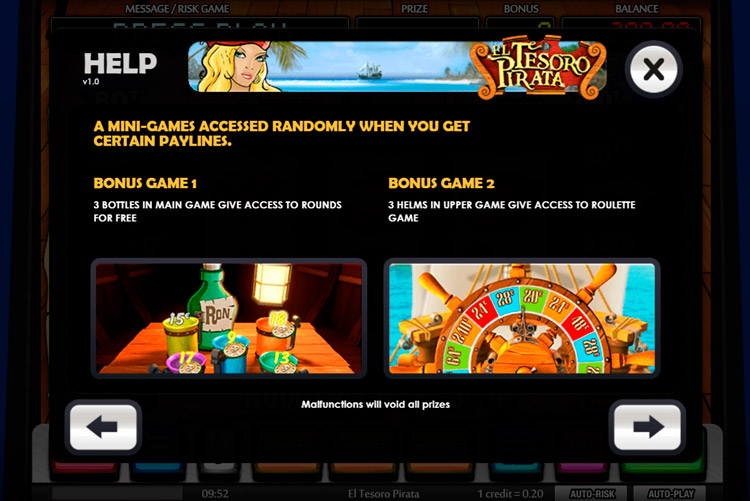This screenshot has height=501, width=750.
Task: Toggle the AUTO-RISK button
Action: (592, 493)
